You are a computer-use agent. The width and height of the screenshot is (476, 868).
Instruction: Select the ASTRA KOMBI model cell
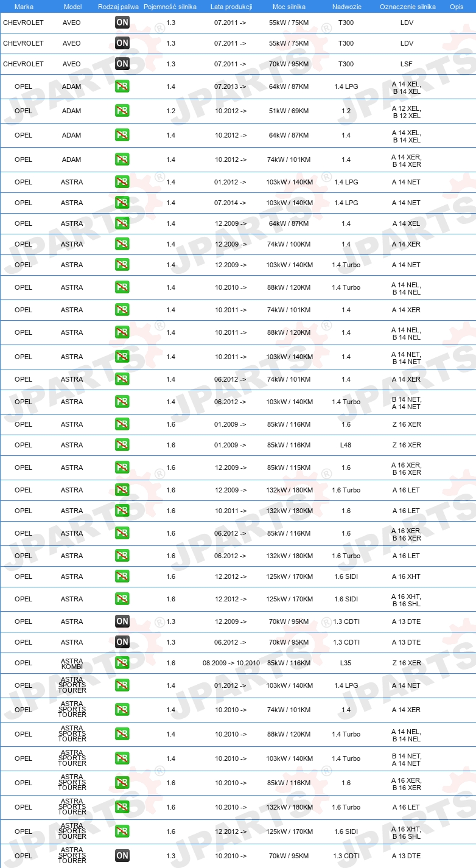(72, 663)
